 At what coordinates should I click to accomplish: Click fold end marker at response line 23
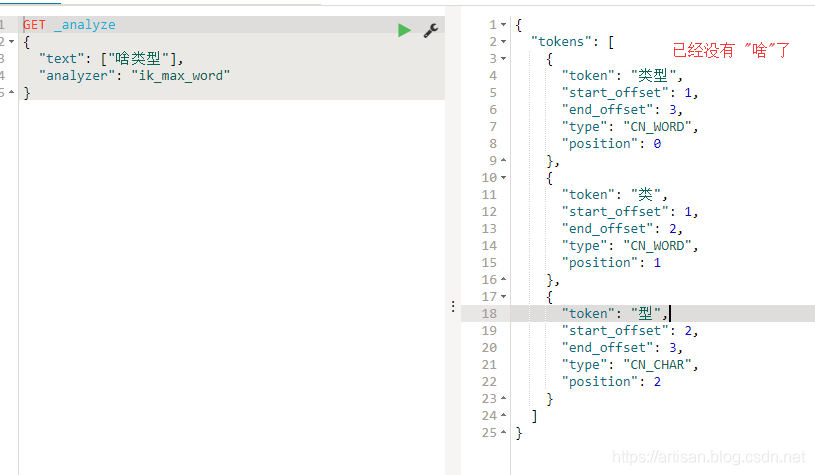tap(503, 399)
